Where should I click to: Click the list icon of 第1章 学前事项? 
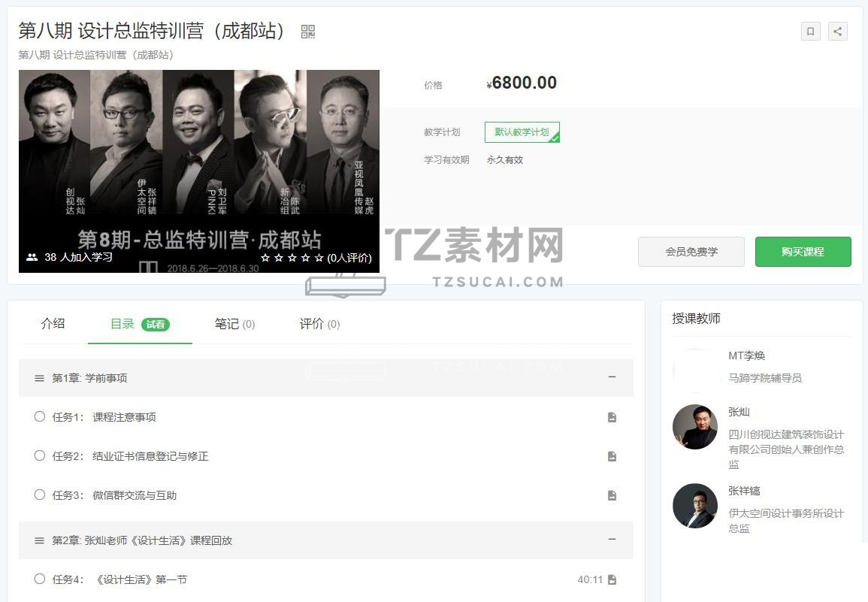tap(39, 378)
